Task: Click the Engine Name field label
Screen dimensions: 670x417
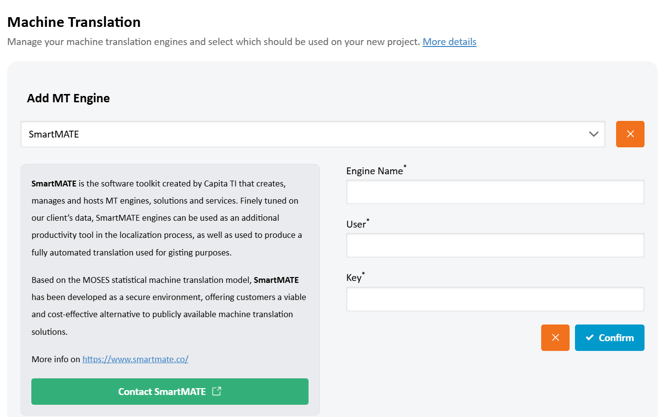Action: coord(375,171)
